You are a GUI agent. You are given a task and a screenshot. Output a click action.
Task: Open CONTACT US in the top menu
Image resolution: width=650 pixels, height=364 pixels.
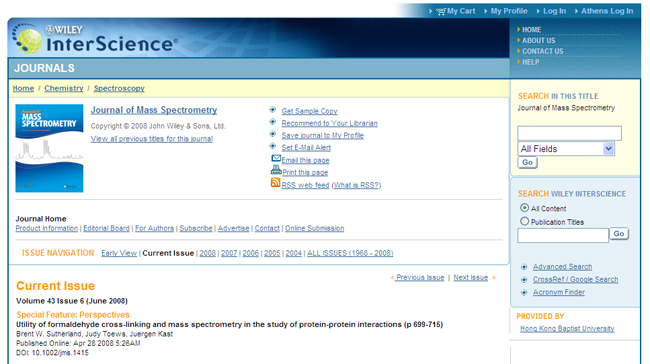pyautogui.click(x=543, y=51)
